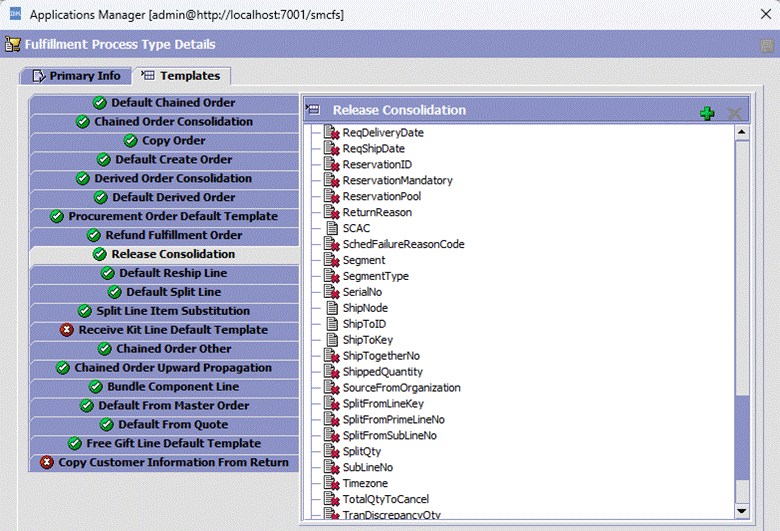
Task: Click the ReqDeliveryDate attribute icon
Action: click(333, 133)
